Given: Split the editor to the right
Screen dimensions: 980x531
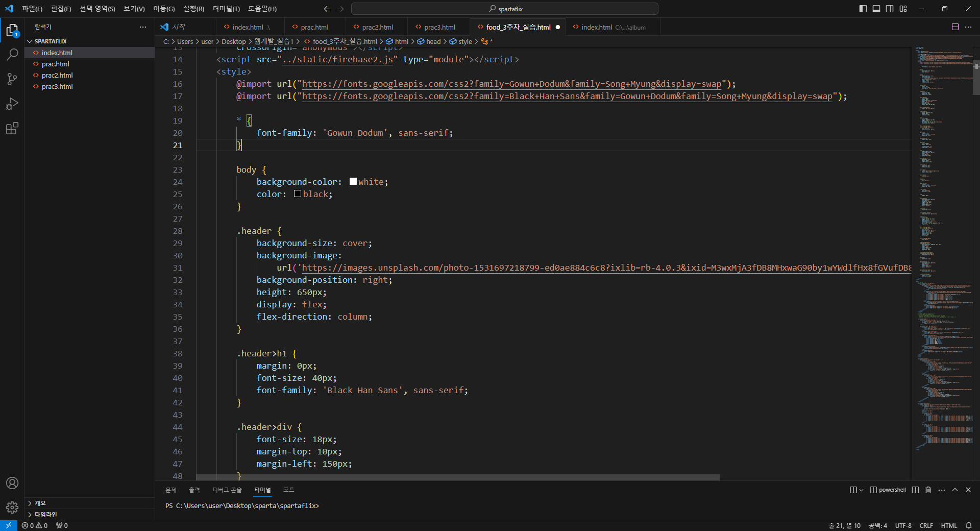Looking at the screenshot, I should click(x=955, y=27).
